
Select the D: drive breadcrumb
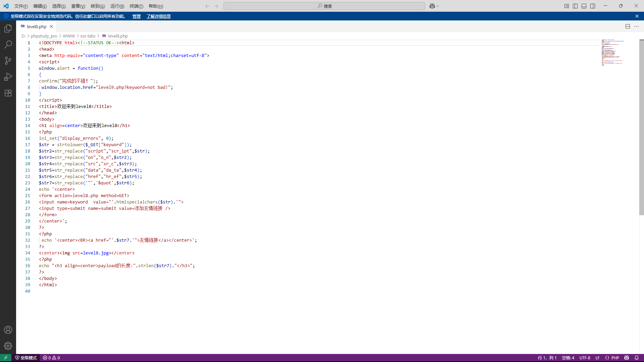[23, 36]
